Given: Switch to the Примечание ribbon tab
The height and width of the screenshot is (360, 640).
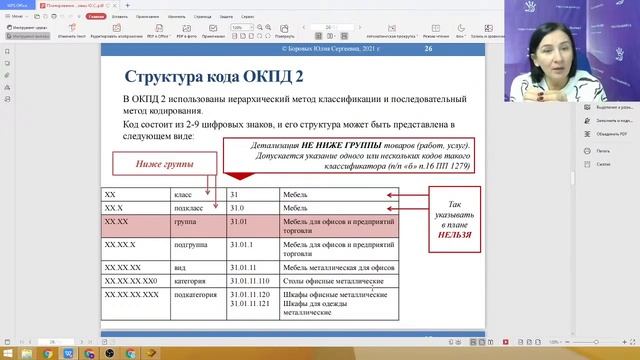Looking at the screenshot, I should [147, 16].
